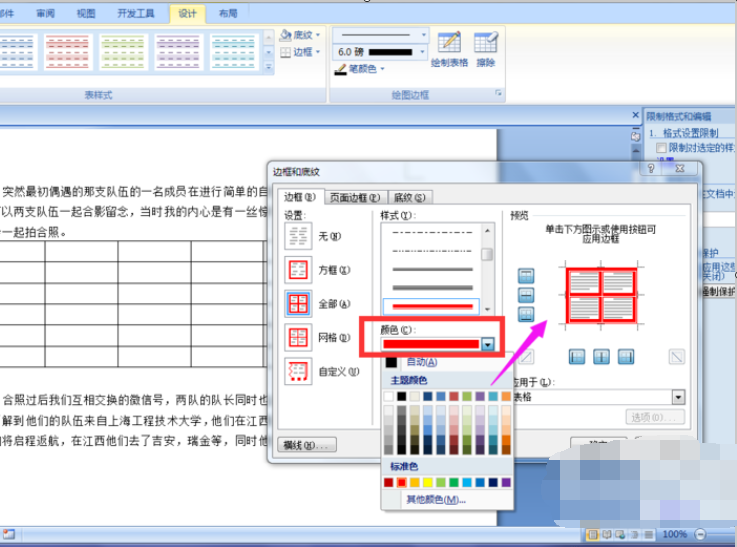Pick the yellow standard color swatch
The width and height of the screenshot is (737, 547).
[x=427, y=482]
